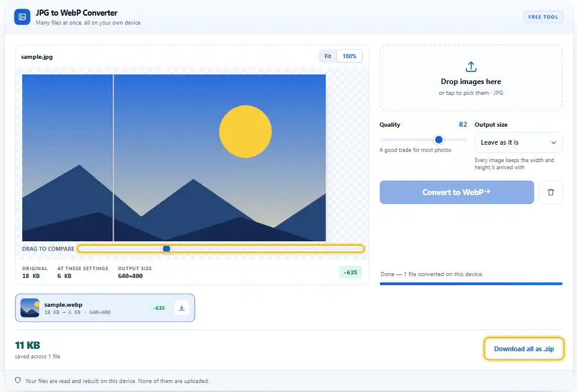This screenshot has width=577, height=392.
Task: Download sample.webp using the arrow icon
Action: tap(182, 308)
